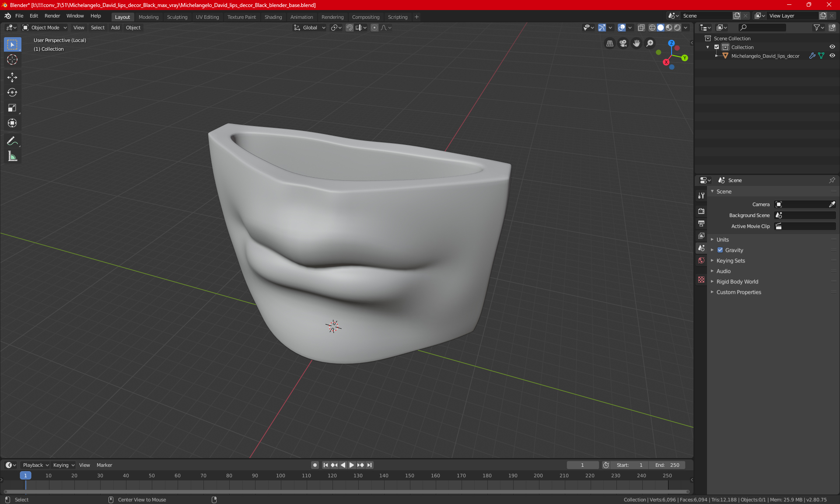Open the Keying dropdown
The image size is (840, 504).
tap(64, 465)
